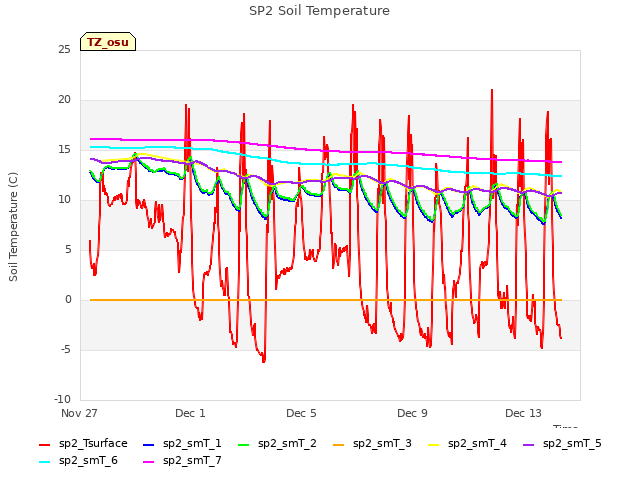
Task: Click the Dec 9 x-axis label
Action: point(412,413)
